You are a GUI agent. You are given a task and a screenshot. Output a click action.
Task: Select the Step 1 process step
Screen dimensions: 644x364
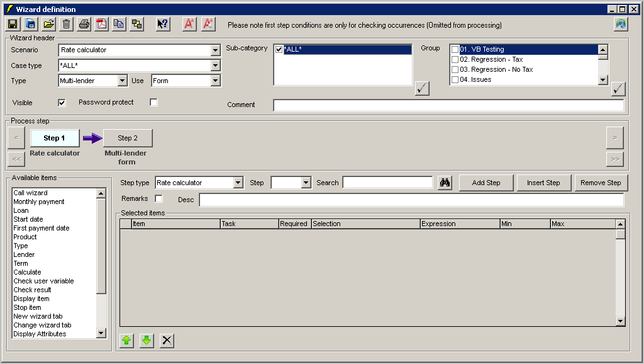(x=55, y=138)
